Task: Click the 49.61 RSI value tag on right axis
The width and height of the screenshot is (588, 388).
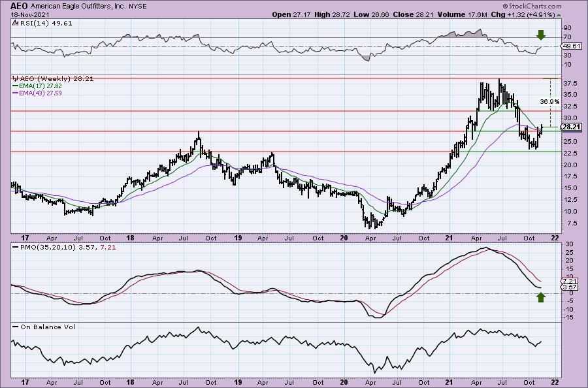Action: click(x=572, y=46)
